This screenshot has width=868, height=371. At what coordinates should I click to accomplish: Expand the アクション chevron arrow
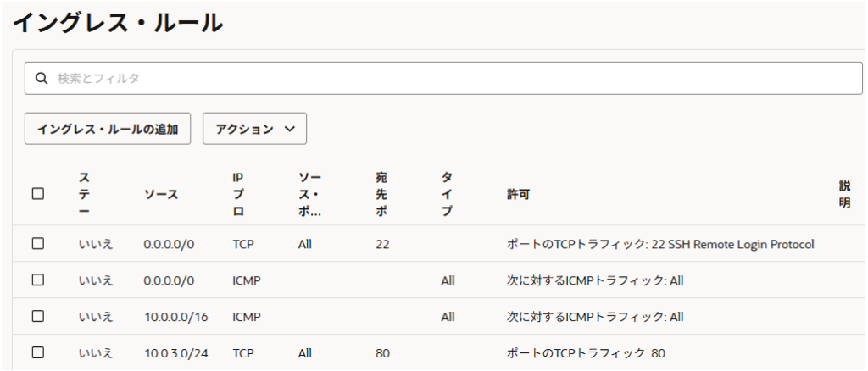[x=290, y=129]
